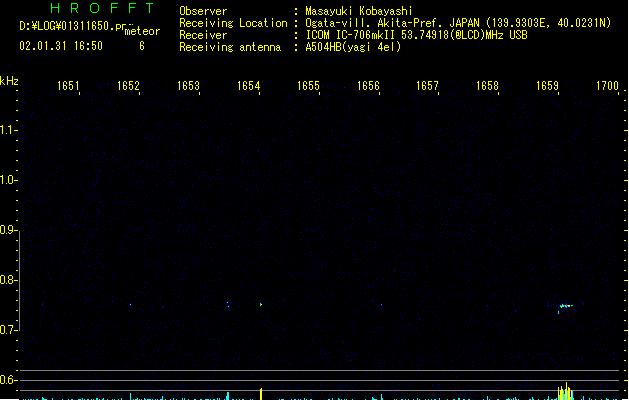This screenshot has width=629, height=400.
Task: Select the location text Ogata-vill. Akita-Pref. JAPAN
Action: 392,23
